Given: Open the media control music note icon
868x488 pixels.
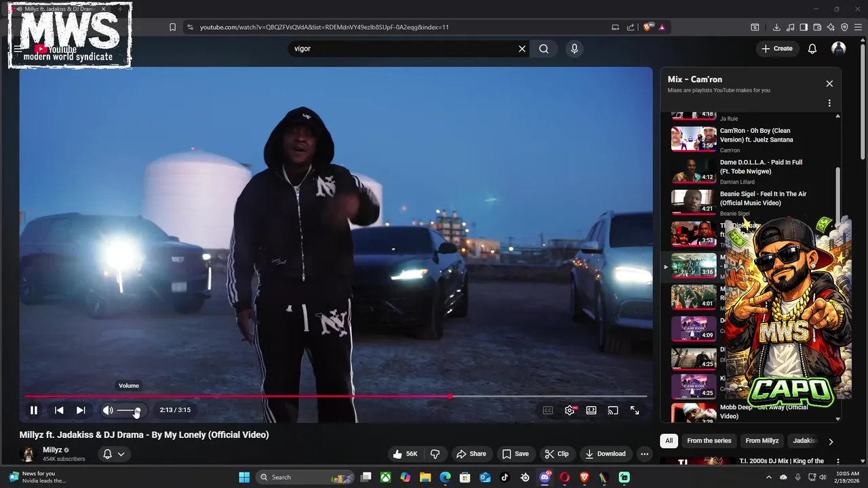Looking at the screenshot, I should point(790,27).
